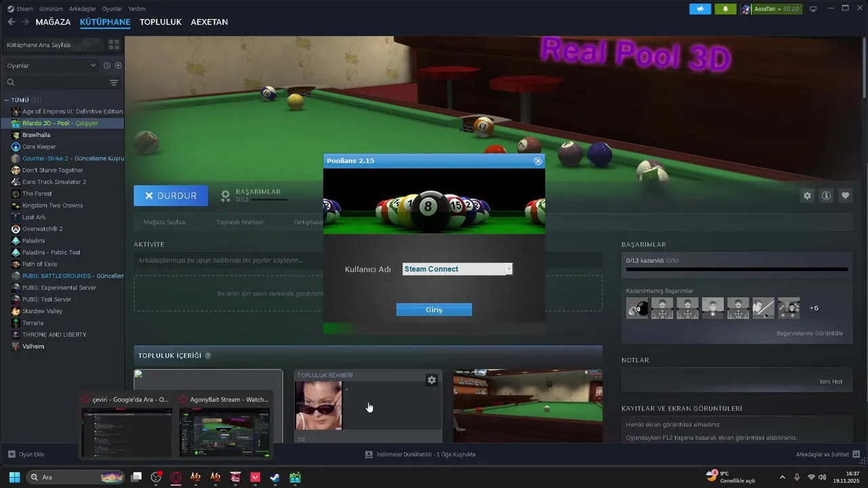Open game settings gear icon

pyautogui.click(x=807, y=195)
